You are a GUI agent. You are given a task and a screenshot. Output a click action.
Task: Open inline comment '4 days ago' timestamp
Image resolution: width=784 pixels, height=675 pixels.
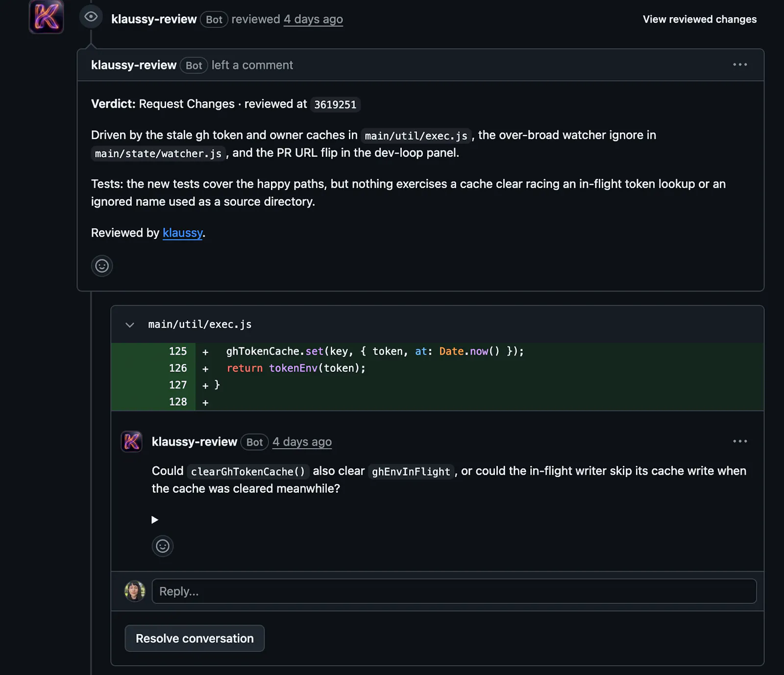coord(302,442)
